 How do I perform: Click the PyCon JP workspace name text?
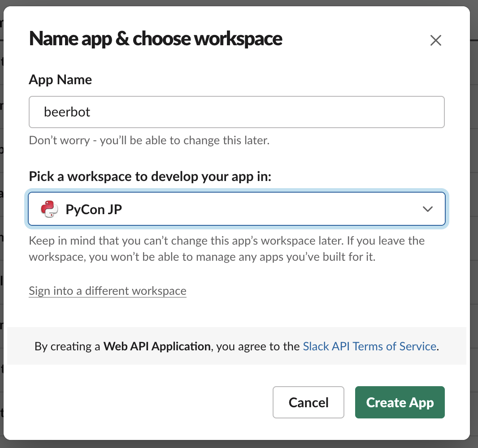coord(94,210)
